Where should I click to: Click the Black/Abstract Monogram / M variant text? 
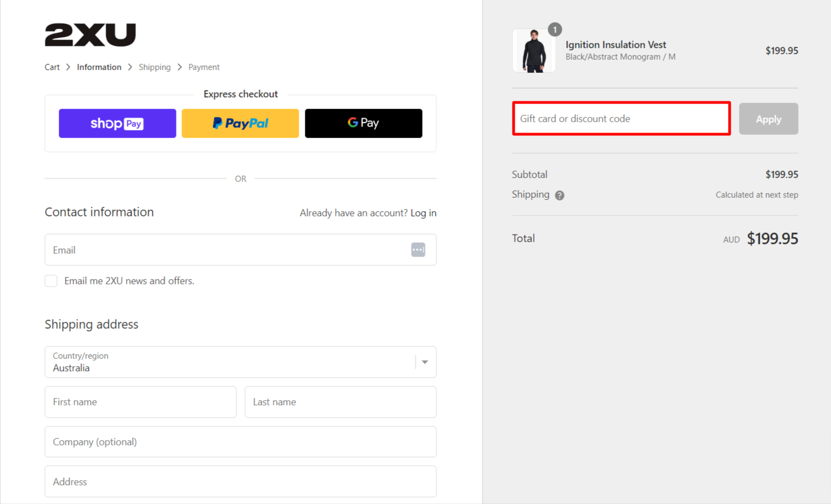(621, 57)
